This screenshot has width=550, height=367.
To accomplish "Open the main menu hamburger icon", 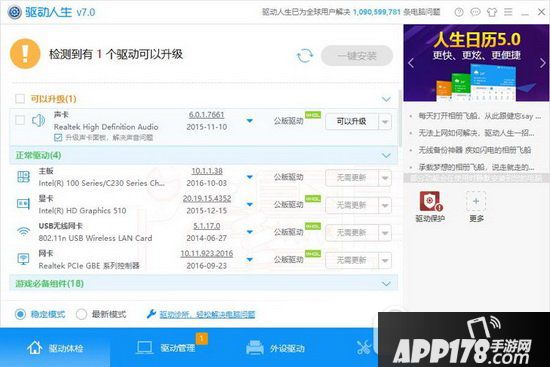I will coord(508,12).
